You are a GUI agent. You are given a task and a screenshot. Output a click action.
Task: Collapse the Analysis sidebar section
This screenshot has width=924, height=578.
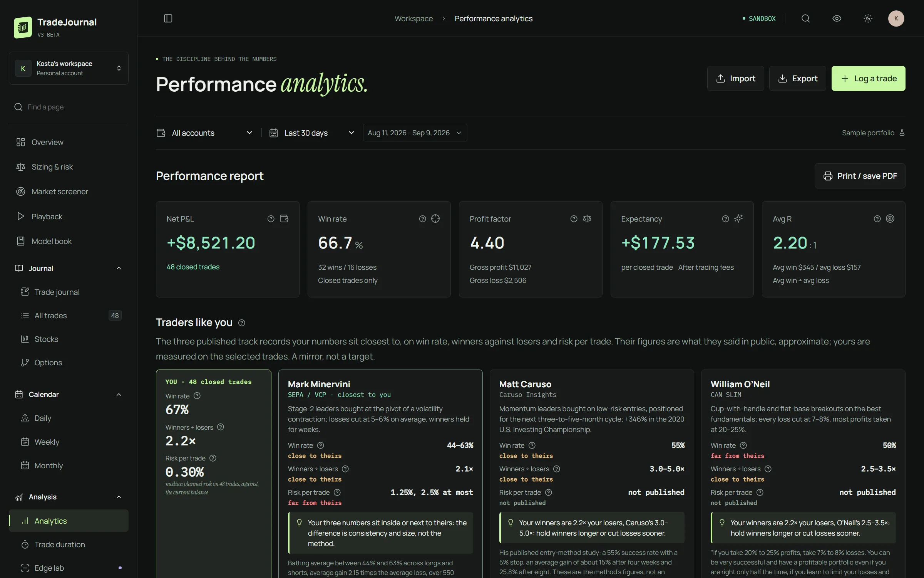[x=69, y=497]
